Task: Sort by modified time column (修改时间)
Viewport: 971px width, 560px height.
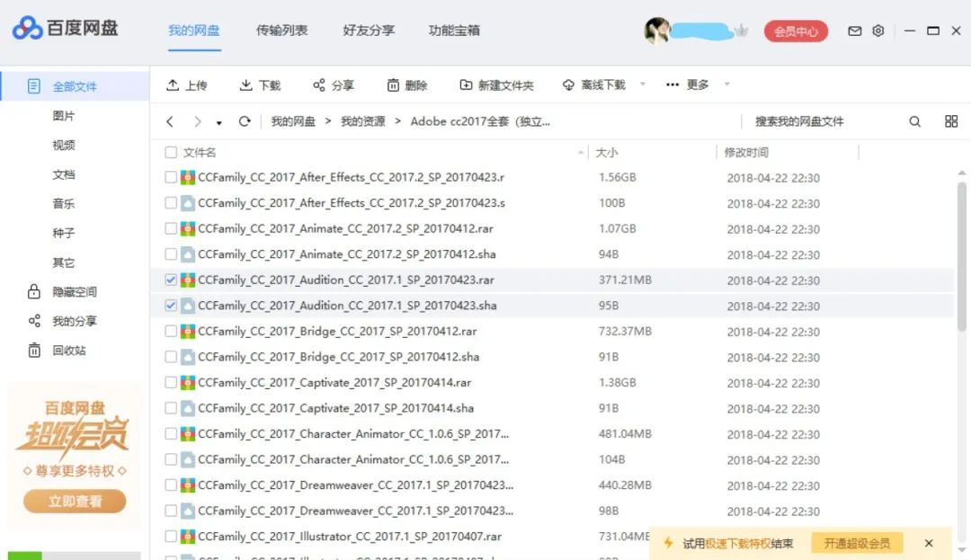Action: pyautogui.click(x=746, y=152)
